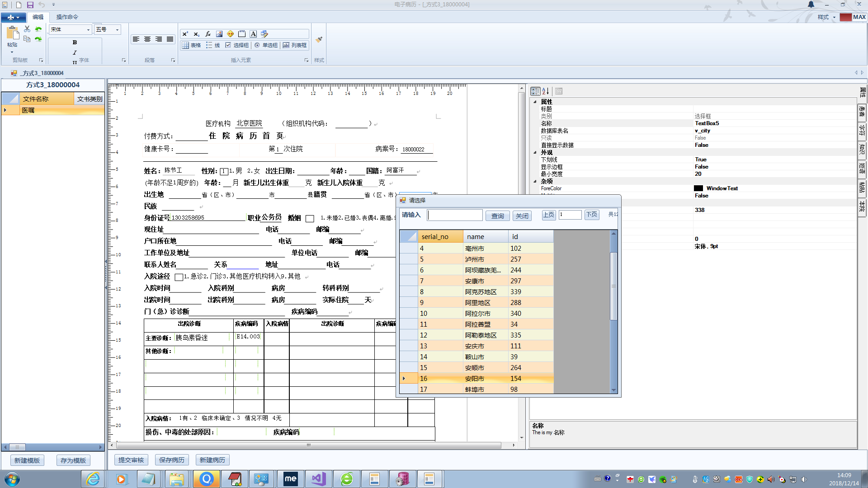Image resolution: width=868 pixels, height=488 pixels.
Task: Save the document from quick access toolbar
Action: point(30,5)
